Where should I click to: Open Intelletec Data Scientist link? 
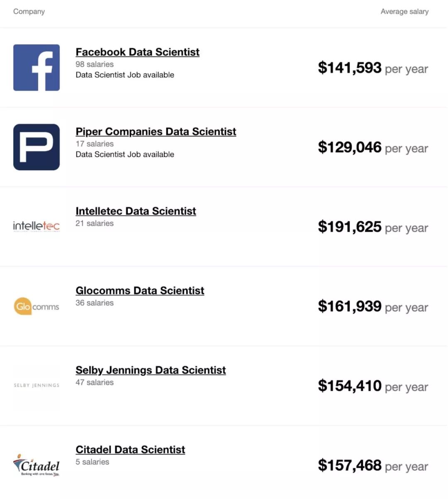[x=136, y=211]
